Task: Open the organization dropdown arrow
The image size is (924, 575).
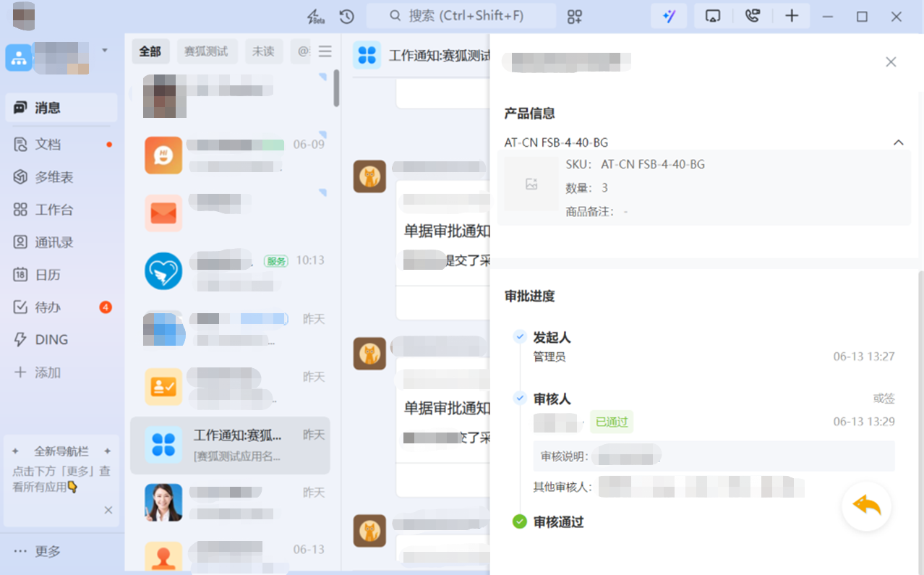Action: tap(105, 51)
